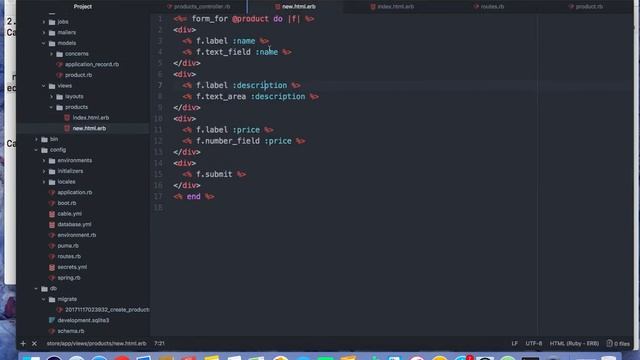Screen dimensions: 640x360
Task: Click the Ruby icon beside puma.rb
Action: click(x=52, y=246)
